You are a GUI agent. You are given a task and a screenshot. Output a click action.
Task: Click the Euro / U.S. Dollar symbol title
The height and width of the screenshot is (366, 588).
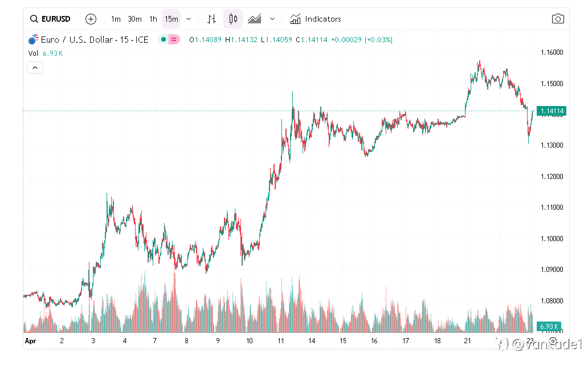coord(95,40)
